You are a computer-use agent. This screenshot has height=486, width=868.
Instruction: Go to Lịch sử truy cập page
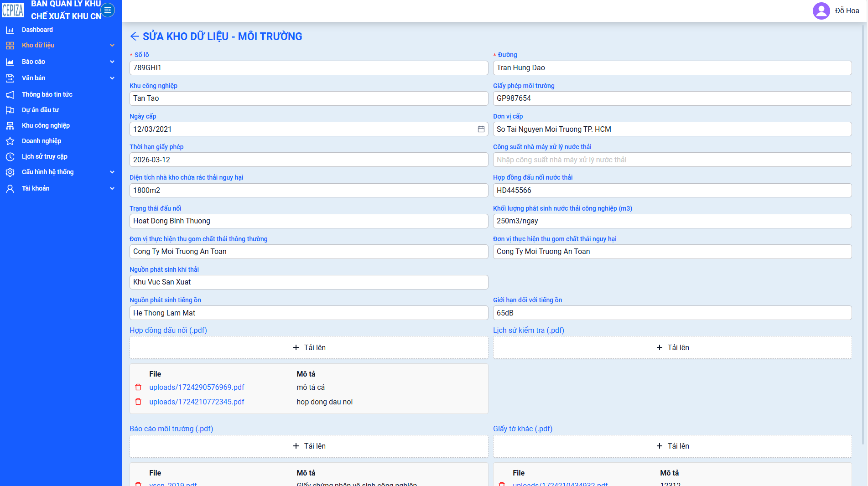coord(45,156)
